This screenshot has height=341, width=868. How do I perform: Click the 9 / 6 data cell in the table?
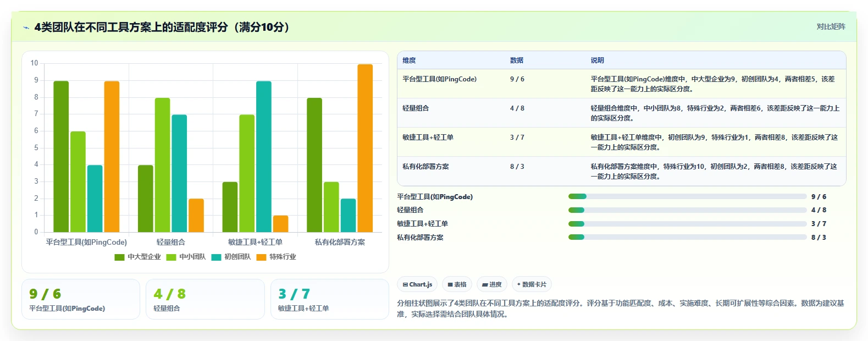517,79
